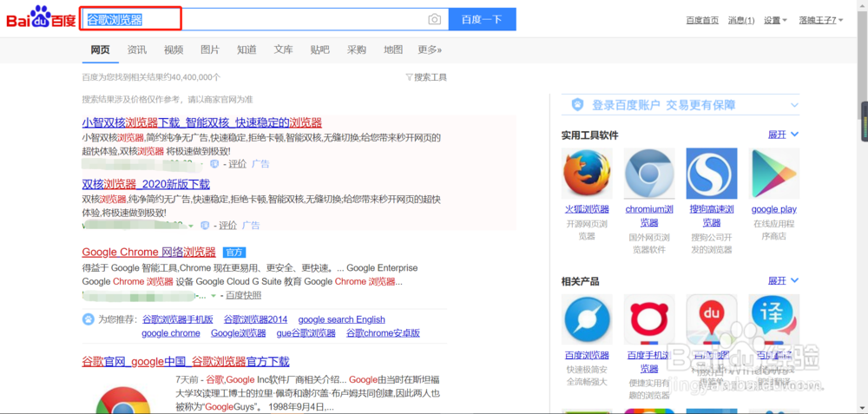The height and width of the screenshot is (414, 868).
Task: Open camera image search icon
Action: tap(435, 19)
